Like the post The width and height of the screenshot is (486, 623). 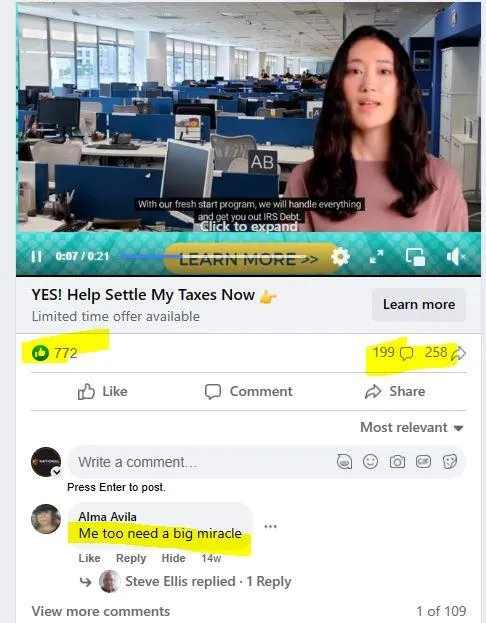[103, 391]
